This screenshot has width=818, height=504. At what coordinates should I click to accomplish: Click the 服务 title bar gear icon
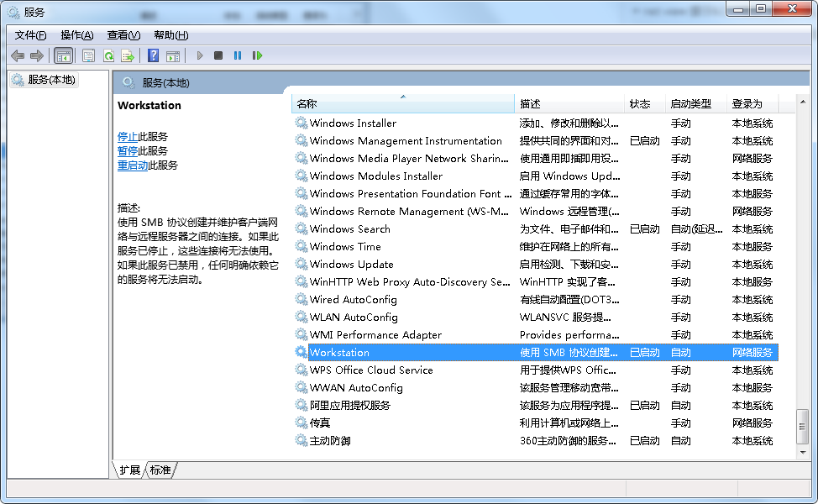[13, 12]
